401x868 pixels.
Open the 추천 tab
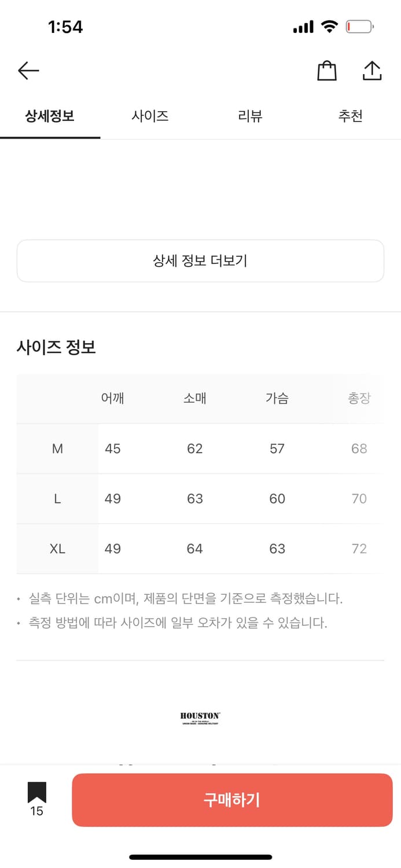pos(350,116)
